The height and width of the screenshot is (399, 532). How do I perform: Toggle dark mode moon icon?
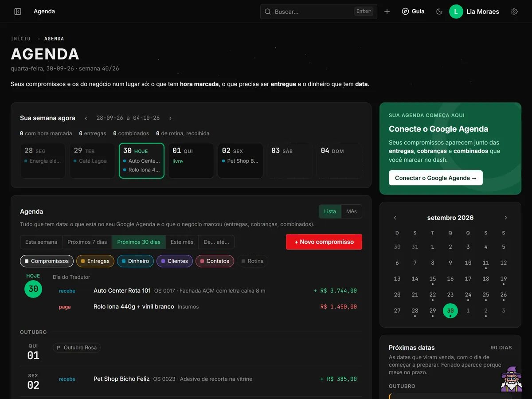click(x=439, y=12)
